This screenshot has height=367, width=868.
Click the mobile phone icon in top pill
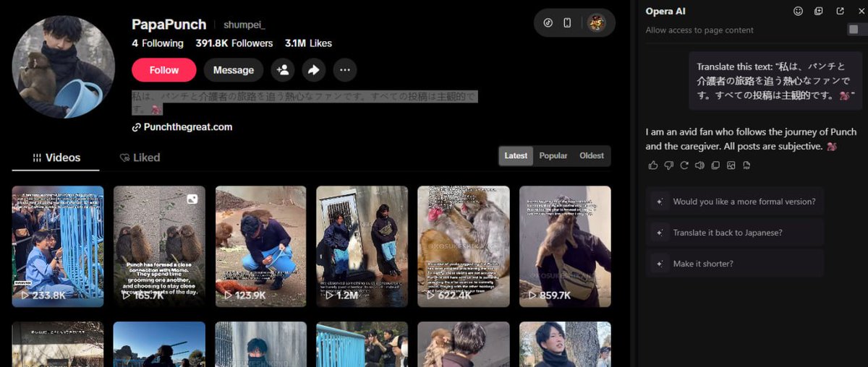click(567, 22)
